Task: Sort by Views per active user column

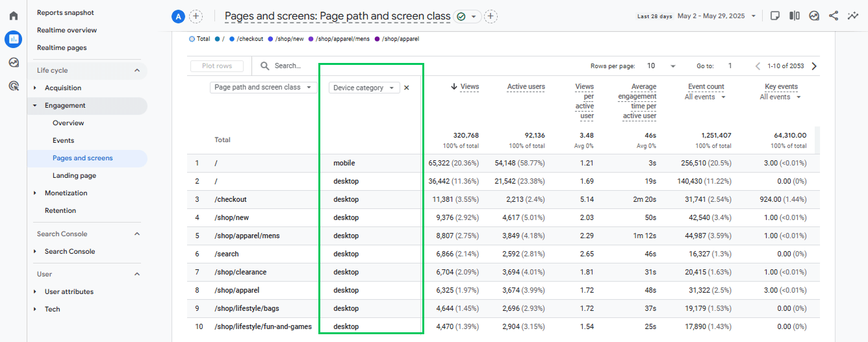Action: coord(585,101)
